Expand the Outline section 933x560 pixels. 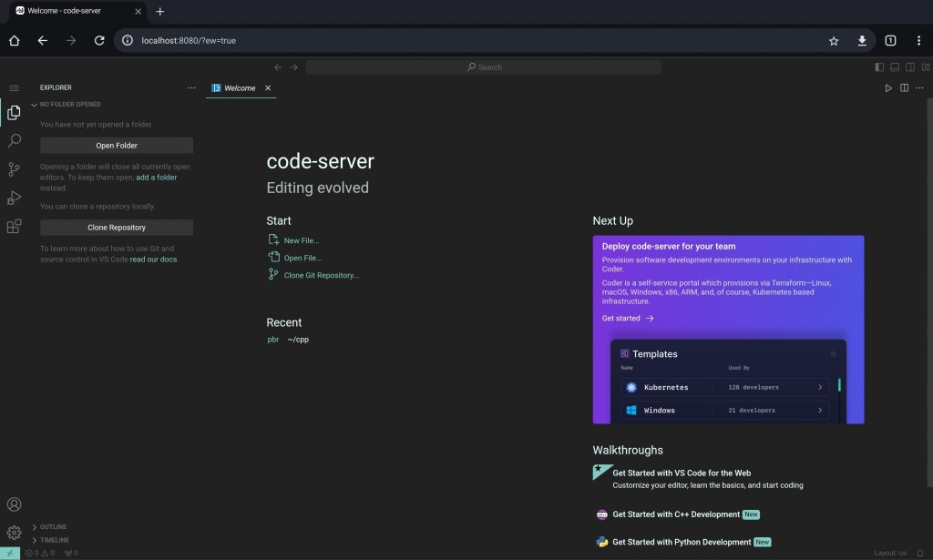(x=53, y=527)
